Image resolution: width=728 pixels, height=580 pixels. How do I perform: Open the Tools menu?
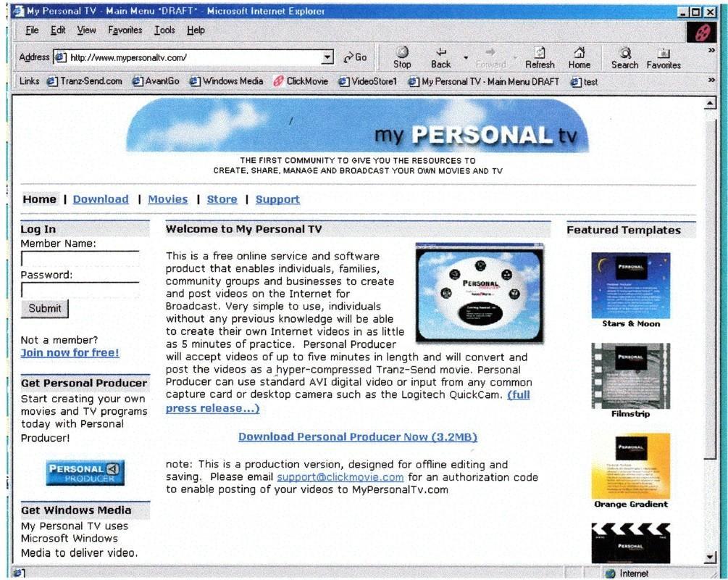[165, 30]
